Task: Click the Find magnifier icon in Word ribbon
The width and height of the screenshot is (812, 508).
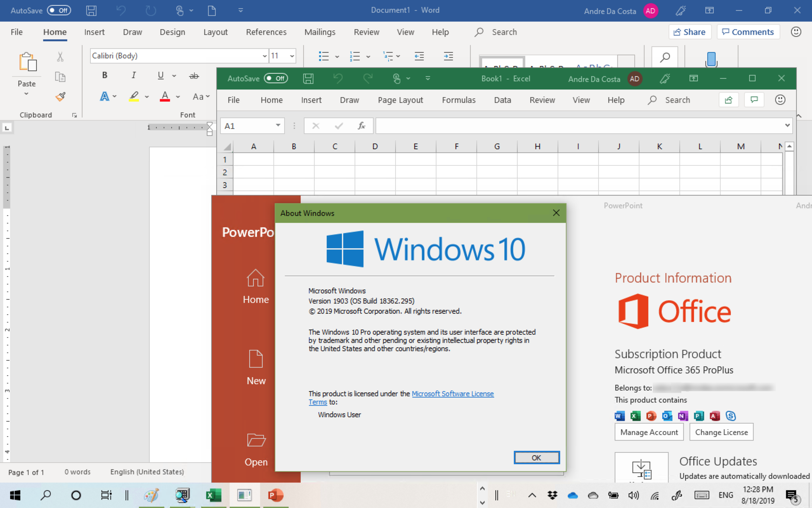Action: (665, 57)
